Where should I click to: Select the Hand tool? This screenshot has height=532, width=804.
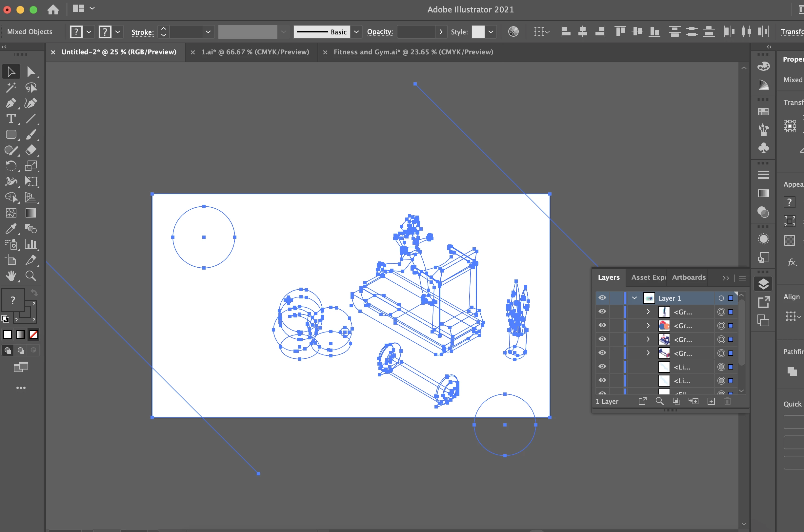(11, 276)
